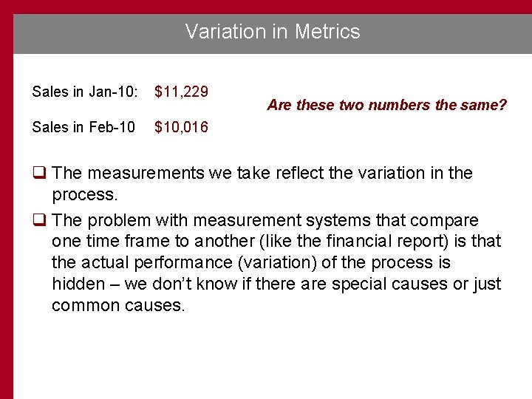Click the red top border band
The image size is (532, 399).
point(266,7)
